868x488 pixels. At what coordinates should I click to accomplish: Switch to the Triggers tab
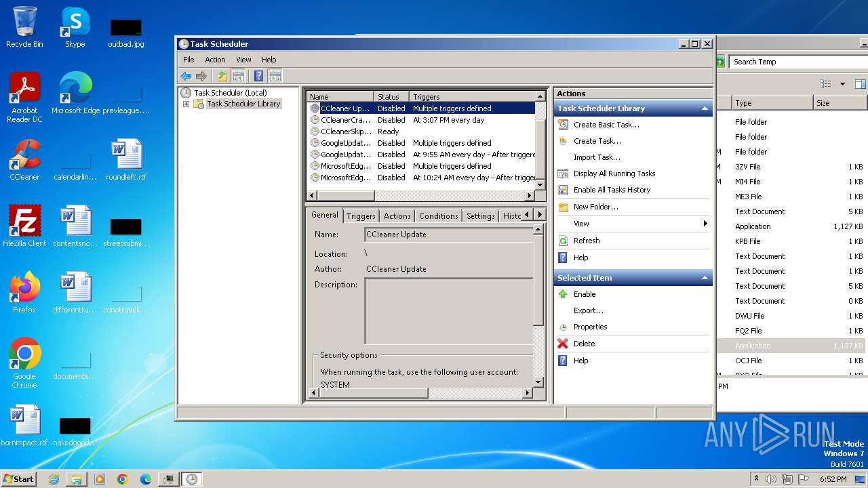[x=361, y=216]
